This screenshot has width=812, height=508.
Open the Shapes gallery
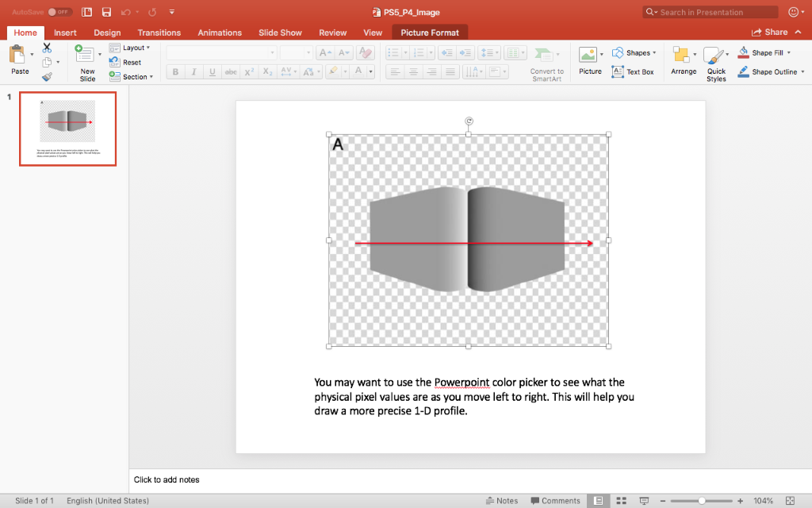(633, 52)
